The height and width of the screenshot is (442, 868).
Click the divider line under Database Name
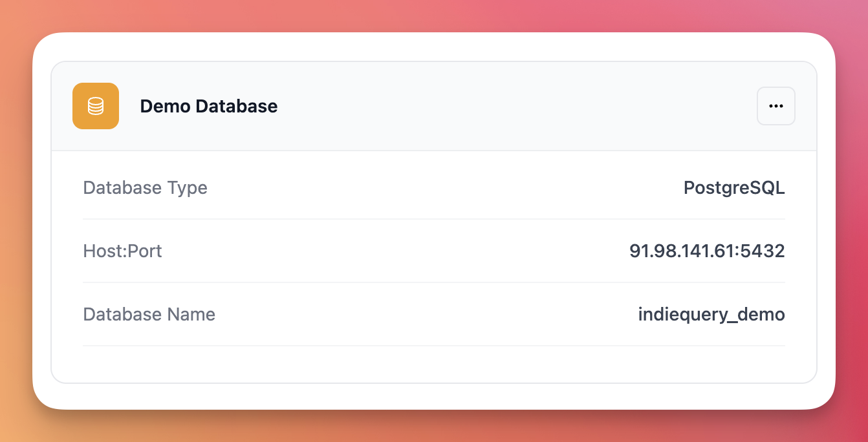click(x=433, y=346)
